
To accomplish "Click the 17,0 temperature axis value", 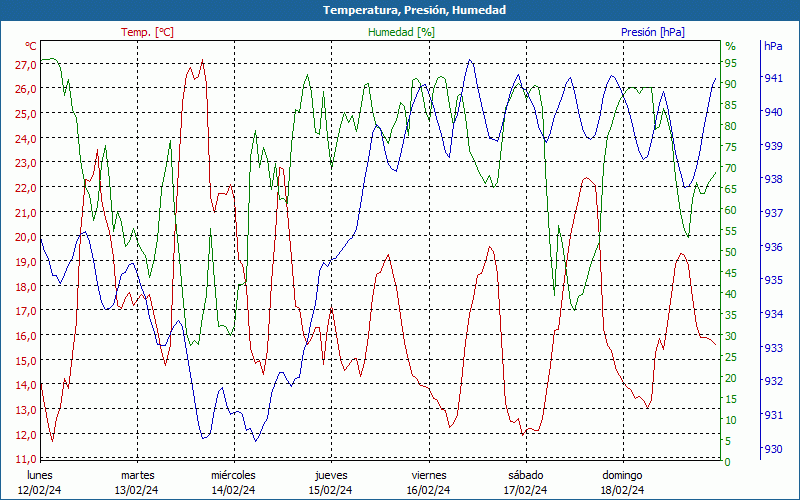I will coord(26,311).
